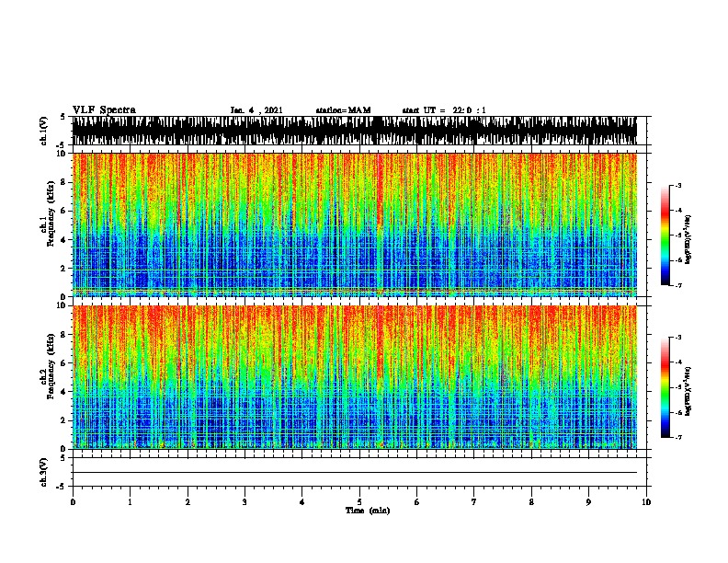Viewport: 728px width, 563px height.
Task: Click the "6" minute tick label
Action: coord(416,502)
